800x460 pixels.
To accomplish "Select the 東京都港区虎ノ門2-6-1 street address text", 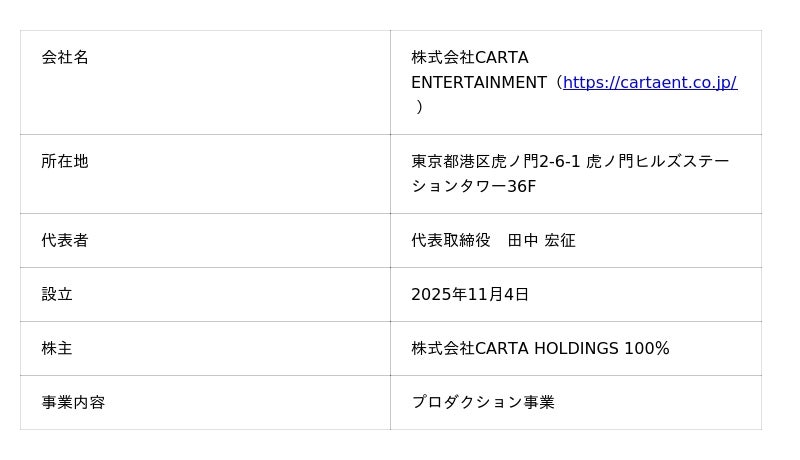I will coord(496,161).
